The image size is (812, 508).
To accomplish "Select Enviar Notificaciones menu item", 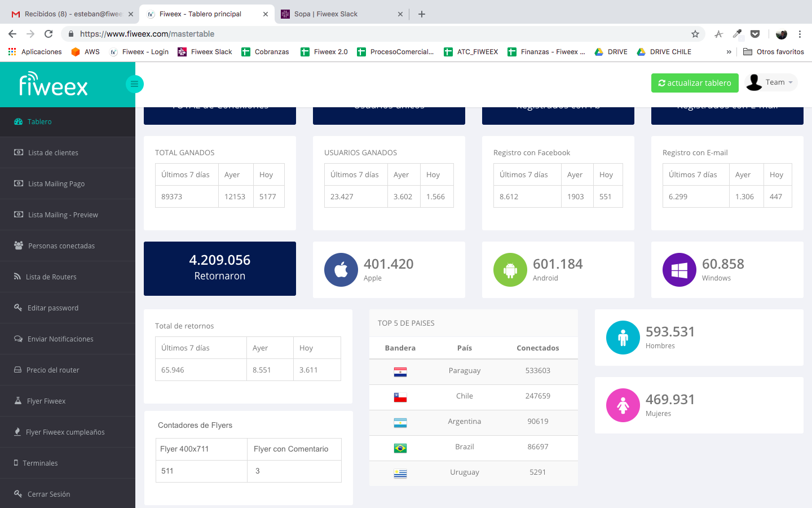I will pyautogui.click(x=60, y=339).
